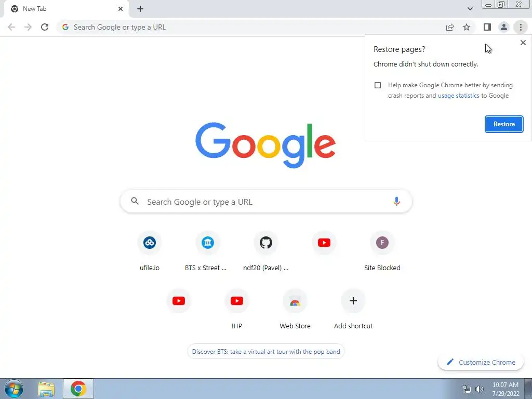Open the network tray icon
Viewport: 532px width, 399px height.
click(x=467, y=389)
